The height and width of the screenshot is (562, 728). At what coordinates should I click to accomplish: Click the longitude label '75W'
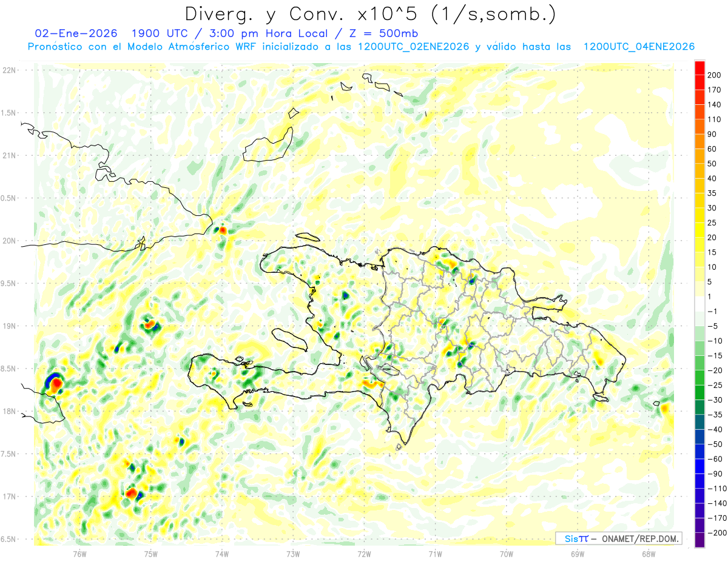151,553
